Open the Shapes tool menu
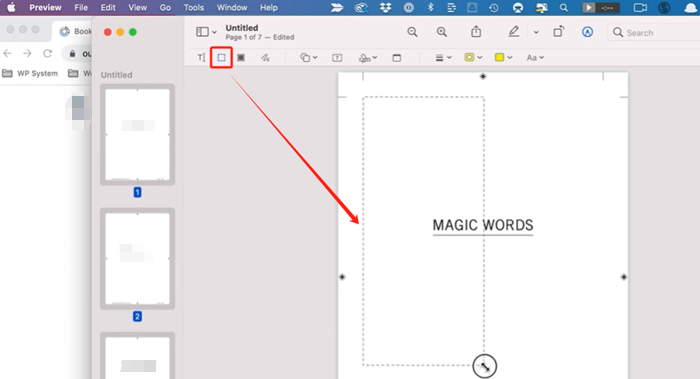This screenshot has width=700, height=379. click(x=308, y=58)
